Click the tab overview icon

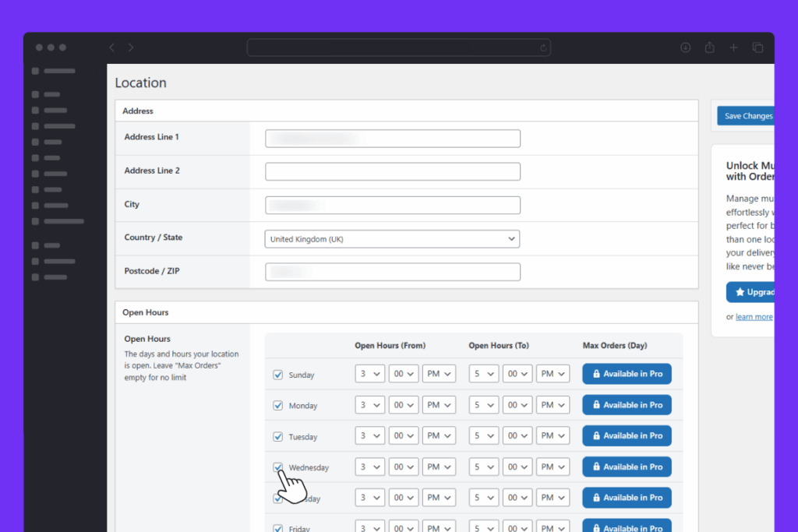[757, 48]
